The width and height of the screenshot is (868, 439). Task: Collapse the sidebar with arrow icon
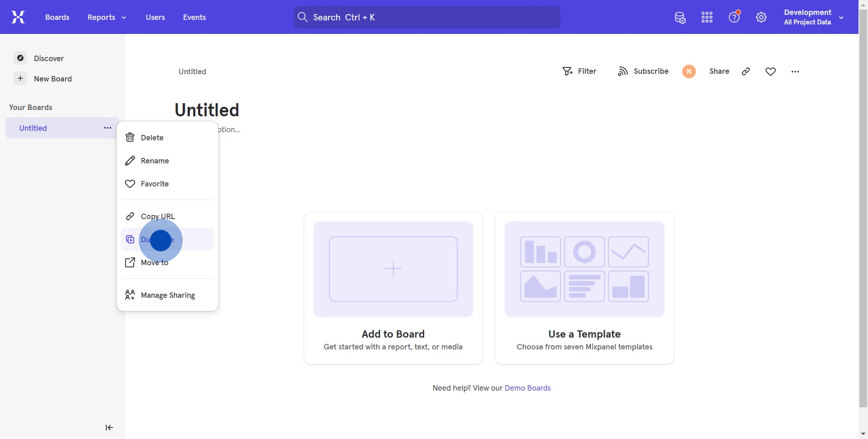[109, 428]
